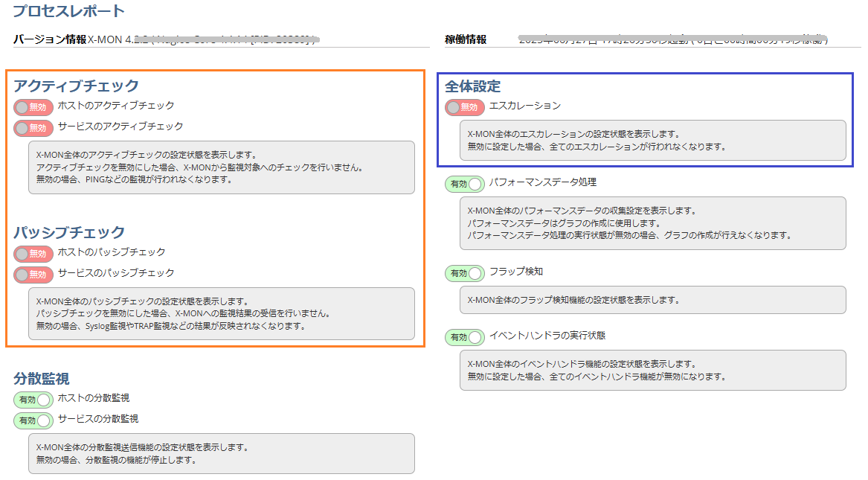Disable the イベントハンドラの実行状態 toggle
The width and height of the screenshot is (868, 480).
(x=465, y=337)
